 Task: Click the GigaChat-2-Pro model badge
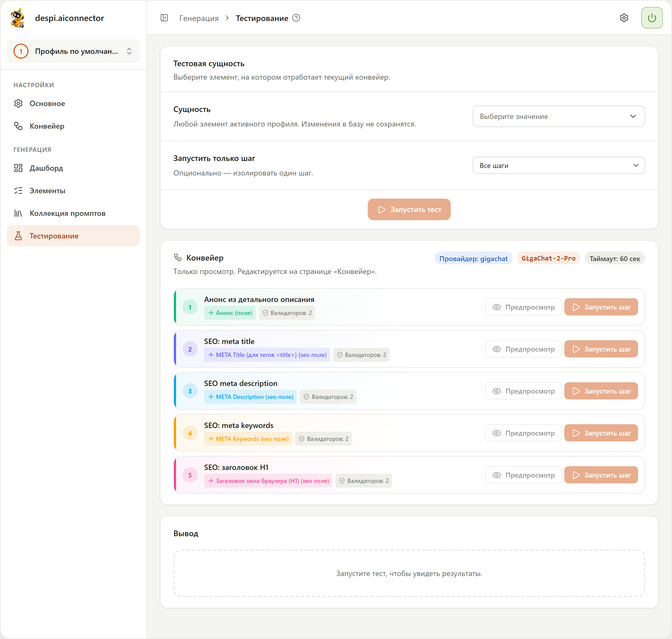[548, 258]
